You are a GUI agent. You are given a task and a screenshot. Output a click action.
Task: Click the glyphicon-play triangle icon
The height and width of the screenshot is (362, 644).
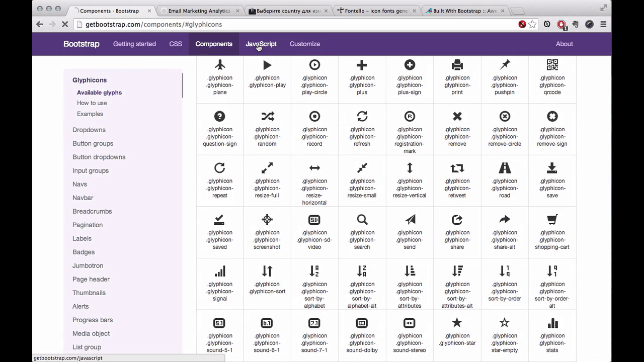[267, 65]
